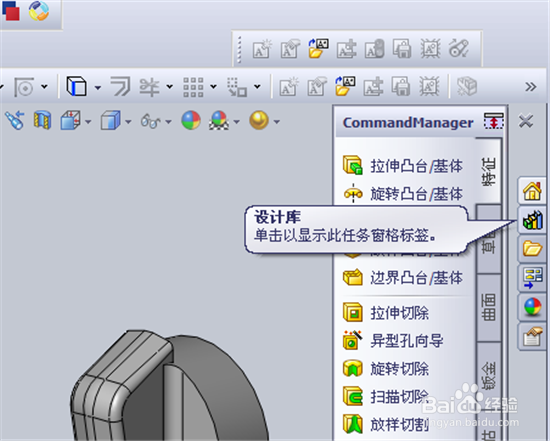The width and height of the screenshot is (550, 441).
Task: Select the Trim Entities scissors tool
Action: point(150,87)
